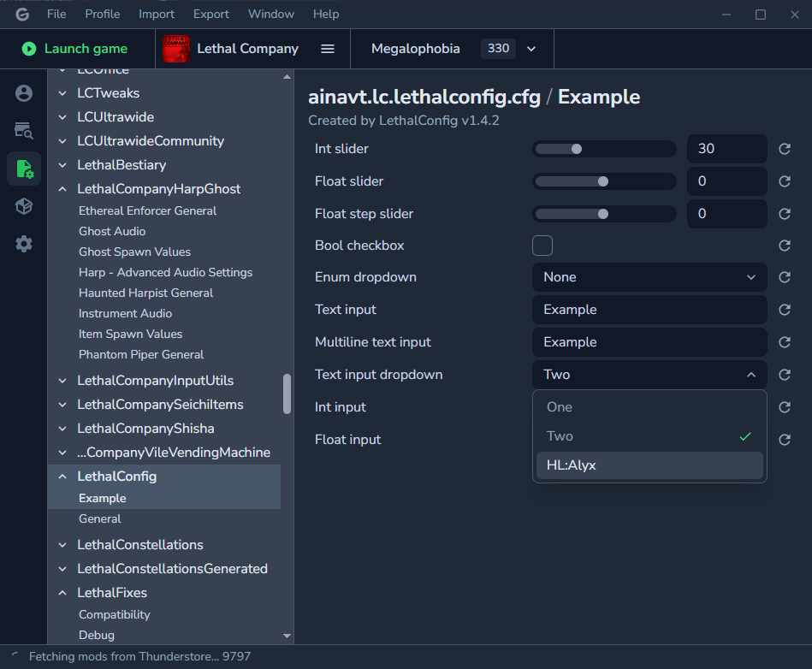
Task: Open the profile sidebar icon
Action: pos(24,93)
